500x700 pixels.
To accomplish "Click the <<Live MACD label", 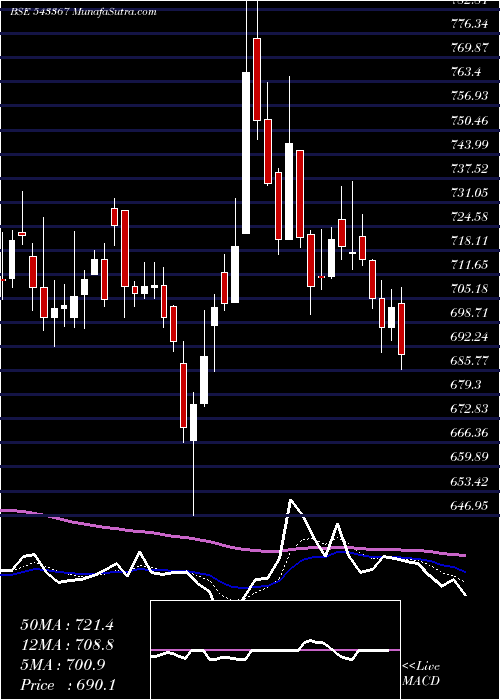I will 421,673.
